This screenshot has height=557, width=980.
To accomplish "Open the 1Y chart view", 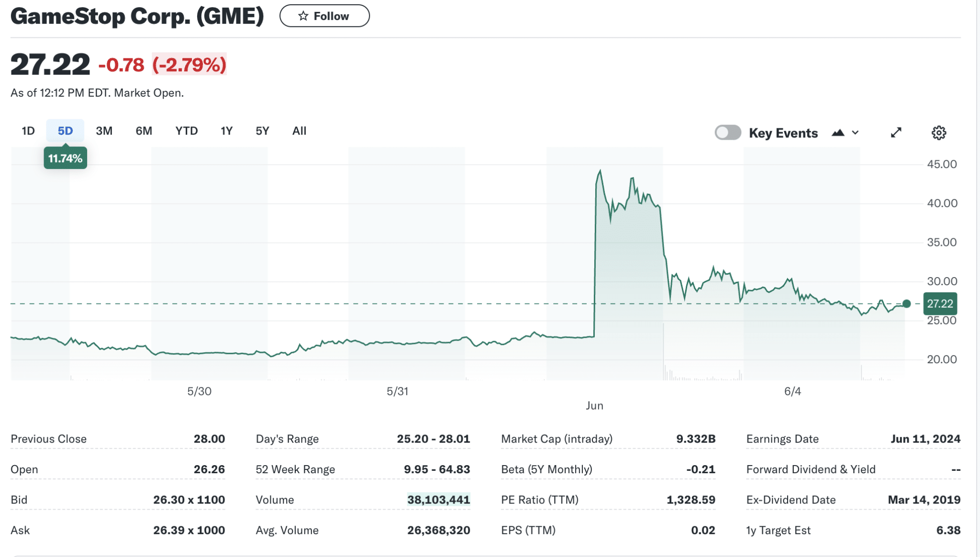I will [x=226, y=131].
